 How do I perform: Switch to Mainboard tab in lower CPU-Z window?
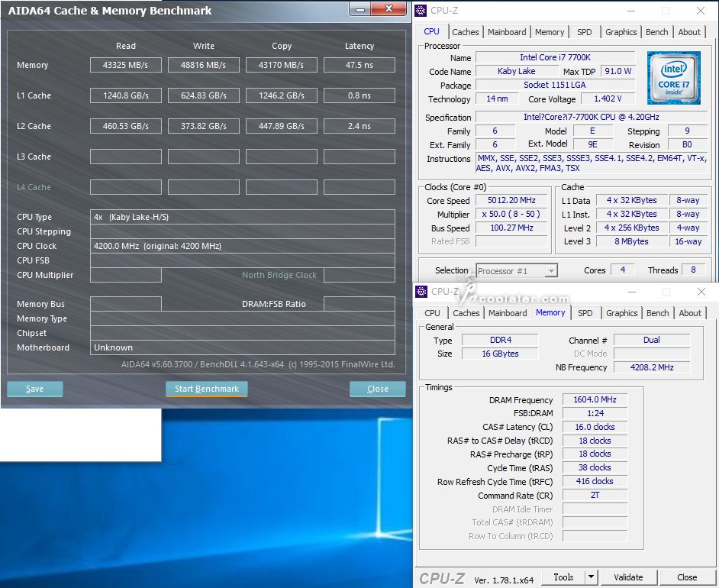pos(508,313)
